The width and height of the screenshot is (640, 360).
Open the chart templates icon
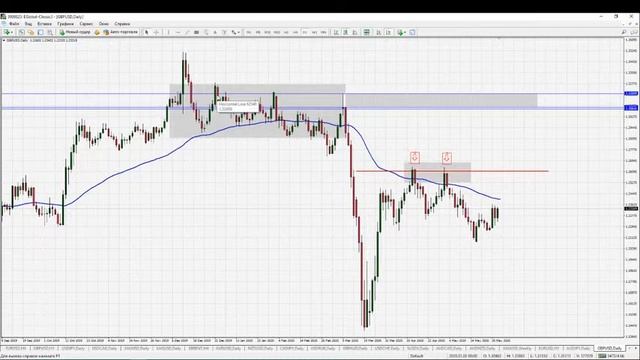point(412,32)
